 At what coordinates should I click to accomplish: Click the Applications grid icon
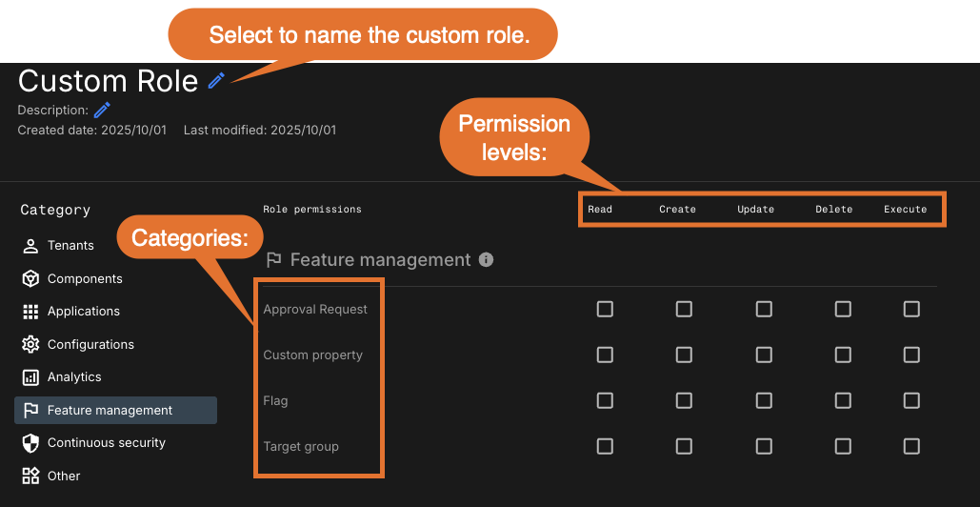[30, 312]
